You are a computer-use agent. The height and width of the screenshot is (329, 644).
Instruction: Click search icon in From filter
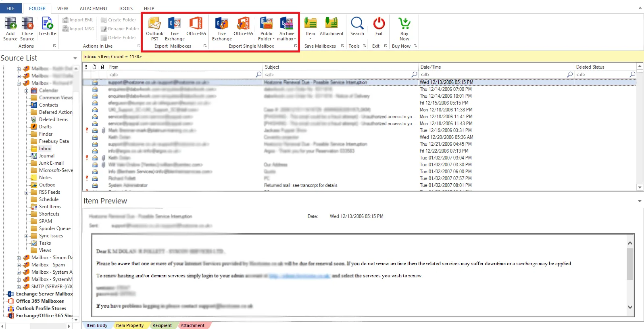258,75
